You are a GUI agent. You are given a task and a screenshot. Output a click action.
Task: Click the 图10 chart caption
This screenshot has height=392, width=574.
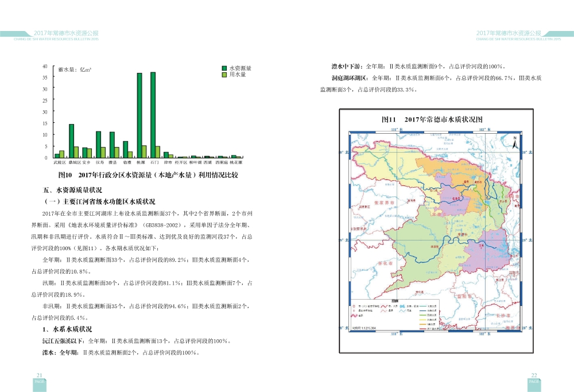click(148, 174)
